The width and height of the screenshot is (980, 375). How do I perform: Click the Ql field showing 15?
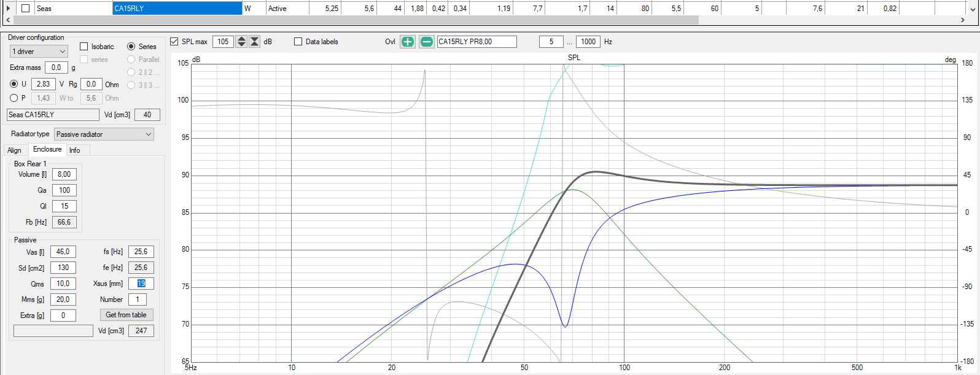pyautogui.click(x=64, y=206)
